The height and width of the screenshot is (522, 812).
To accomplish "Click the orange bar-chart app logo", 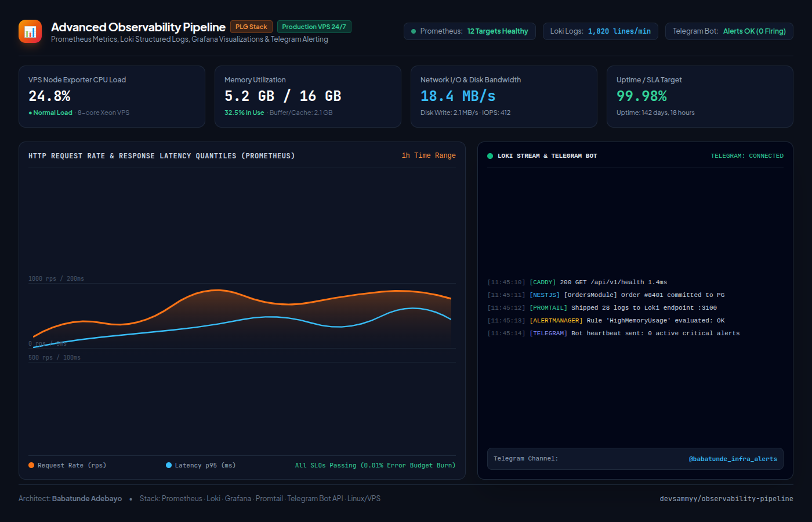I will 30,31.
